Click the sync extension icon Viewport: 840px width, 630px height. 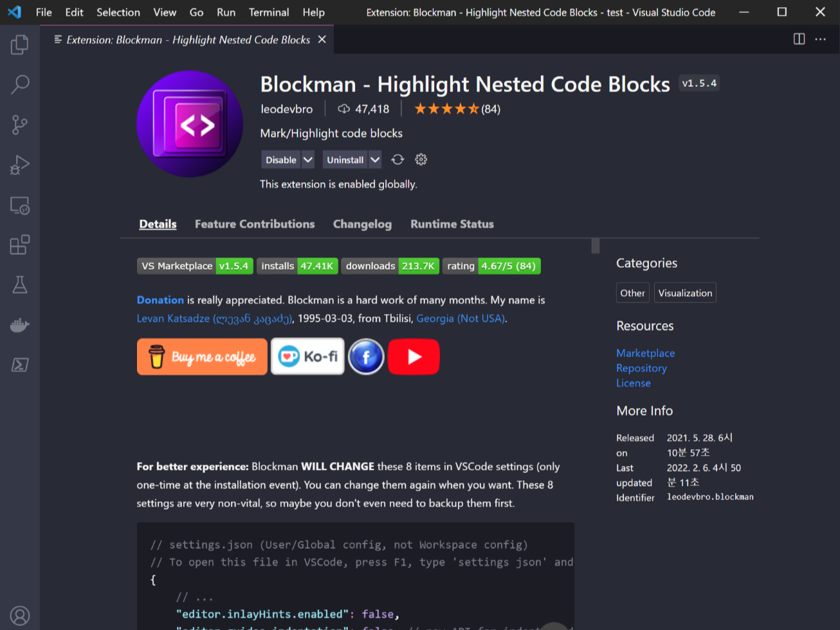pos(397,160)
